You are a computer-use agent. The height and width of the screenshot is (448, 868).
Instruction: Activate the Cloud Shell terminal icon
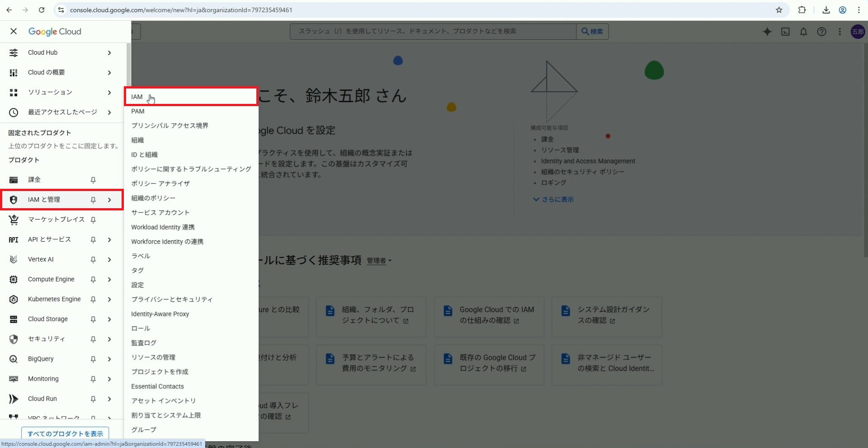point(785,32)
